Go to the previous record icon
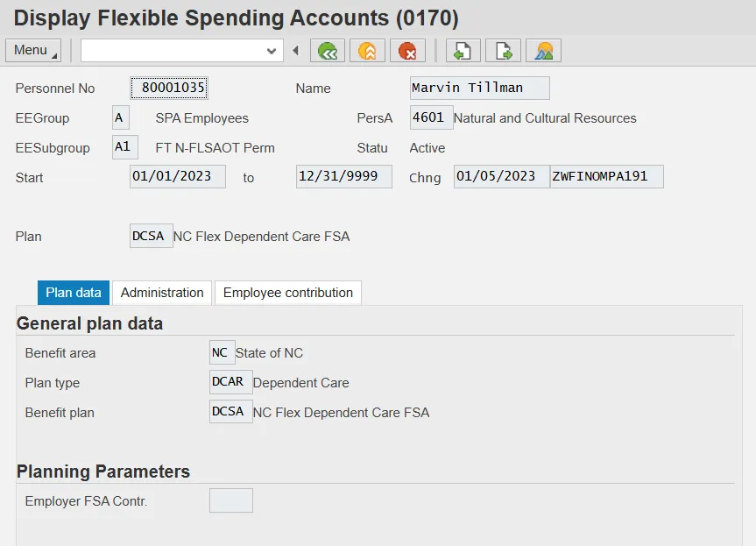756x546 pixels. click(463, 51)
